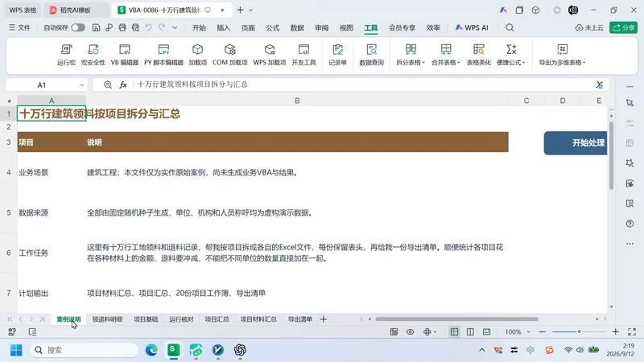Click the green 分享 share button

(623, 27)
